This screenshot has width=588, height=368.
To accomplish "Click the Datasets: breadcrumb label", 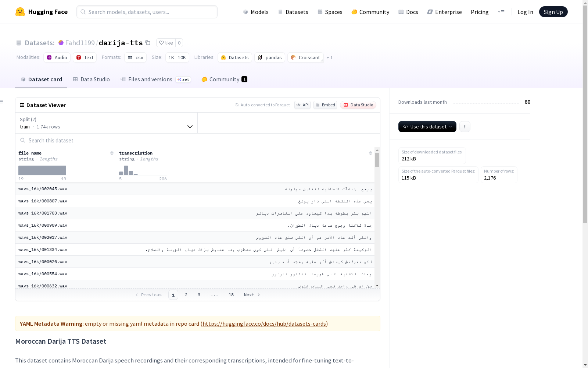I will [x=40, y=43].
